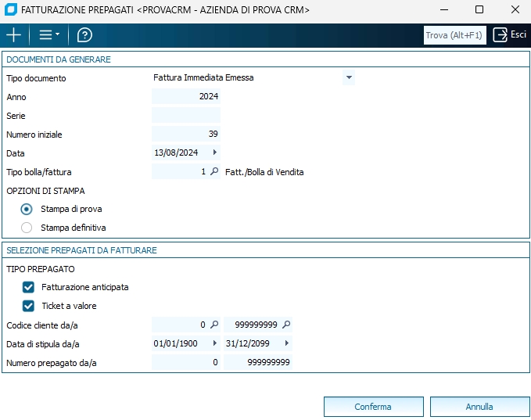Open lookup magnifier for Codice cliente from
Viewport: 531px width, 420px height.
point(214,325)
